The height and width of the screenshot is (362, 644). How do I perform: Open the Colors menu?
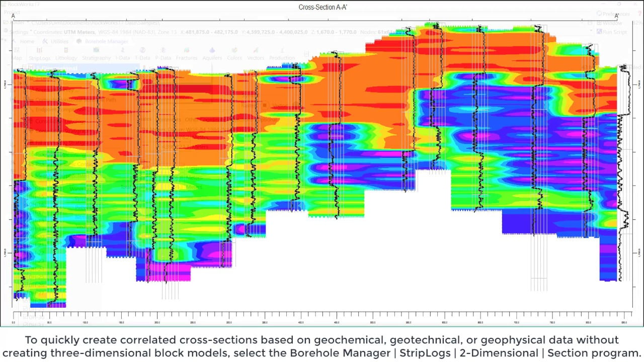234,54
